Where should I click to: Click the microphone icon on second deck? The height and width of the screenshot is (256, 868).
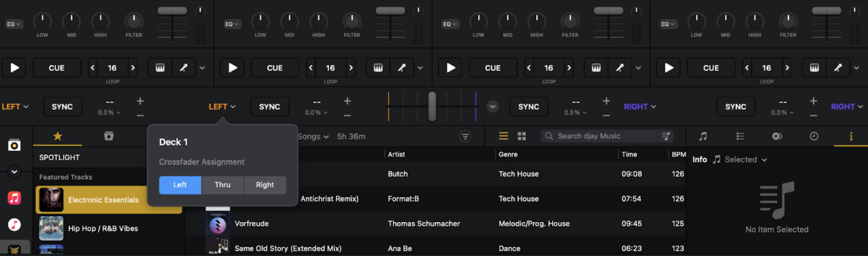402,68
